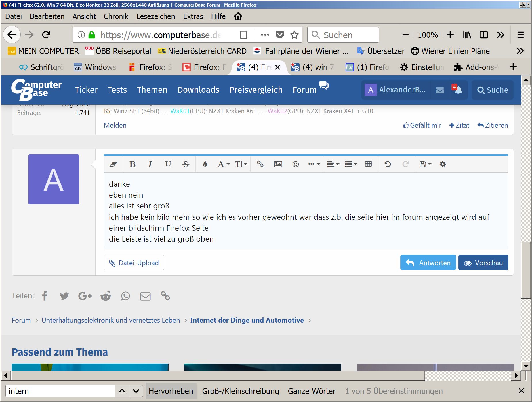The image size is (532, 402).
Task: Share via WhatsApp icon
Action: 125,296
